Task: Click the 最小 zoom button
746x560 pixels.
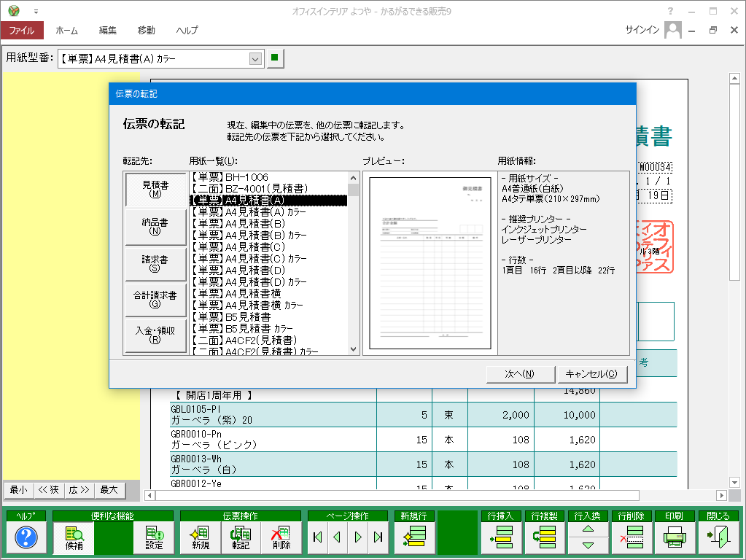Action: [x=18, y=490]
